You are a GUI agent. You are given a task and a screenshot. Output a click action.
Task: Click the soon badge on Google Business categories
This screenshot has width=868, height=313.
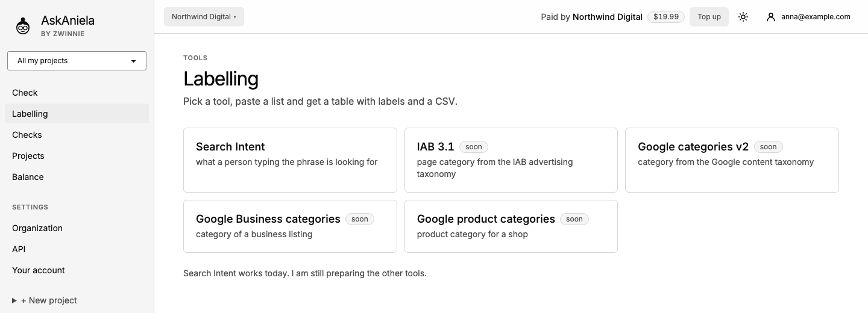(x=360, y=219)
